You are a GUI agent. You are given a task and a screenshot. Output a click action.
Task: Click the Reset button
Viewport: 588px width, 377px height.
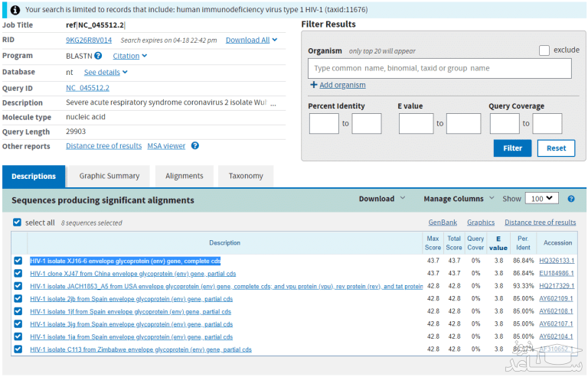(556, 148)
